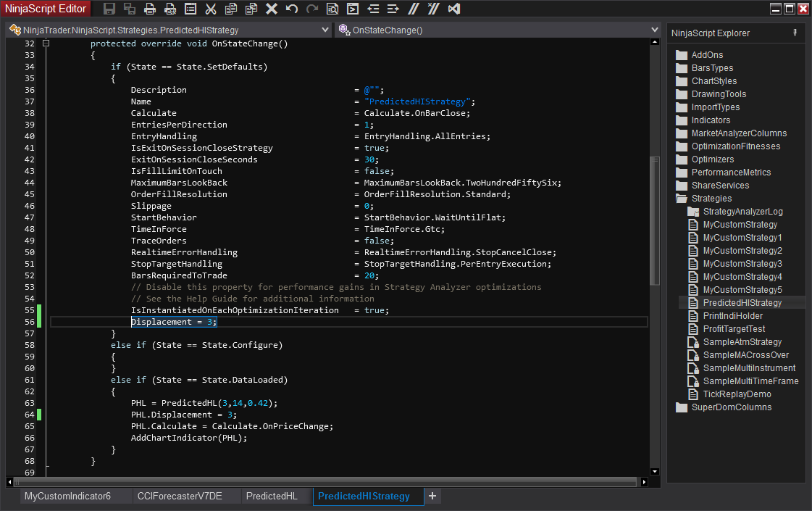Open the class selector dropdown
This screenshot has height=511, width=812.
coord(325,30)
